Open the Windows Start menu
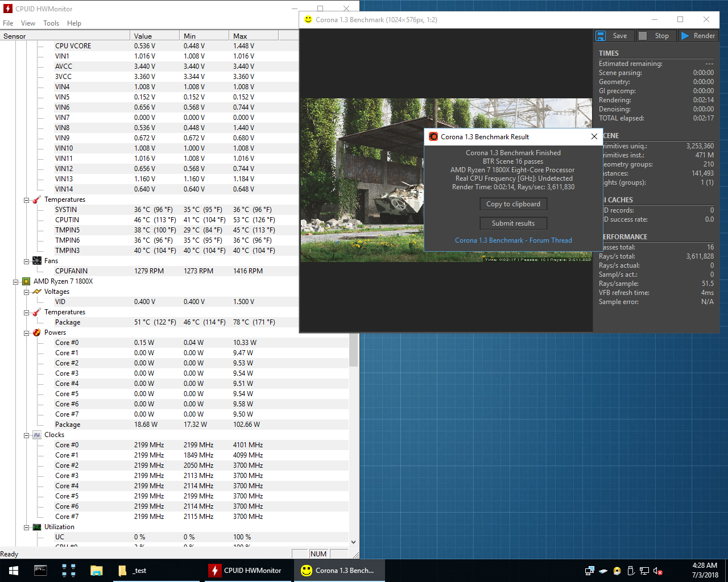Viewport: 728px width, 582px height. tap(14, 571)
